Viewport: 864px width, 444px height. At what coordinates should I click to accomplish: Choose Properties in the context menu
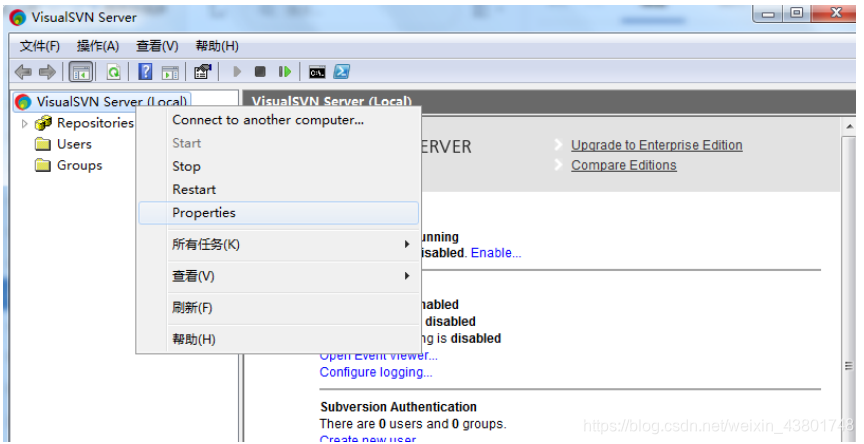[278, 213]
